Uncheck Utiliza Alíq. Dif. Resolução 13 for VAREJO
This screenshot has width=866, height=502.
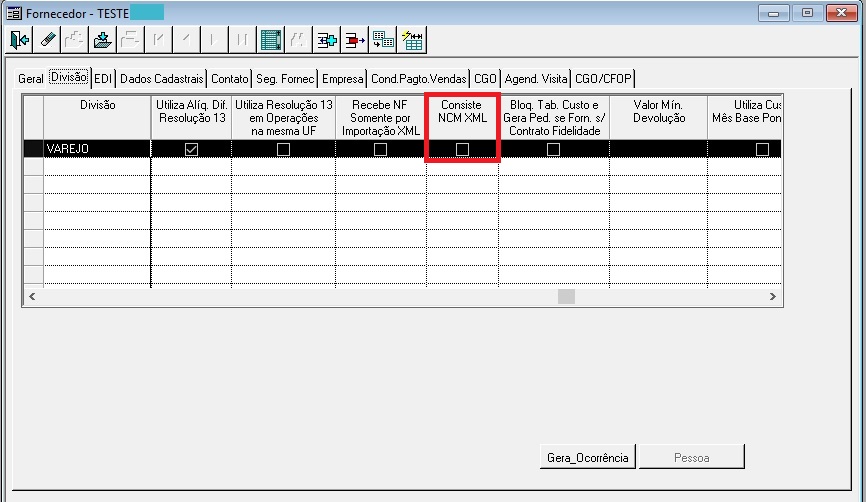191,149
